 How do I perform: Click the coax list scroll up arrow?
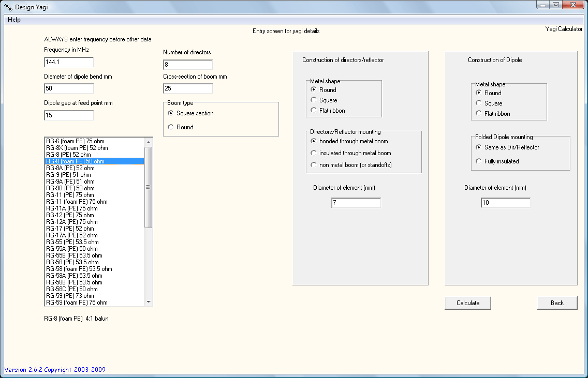tap(149, 142)
